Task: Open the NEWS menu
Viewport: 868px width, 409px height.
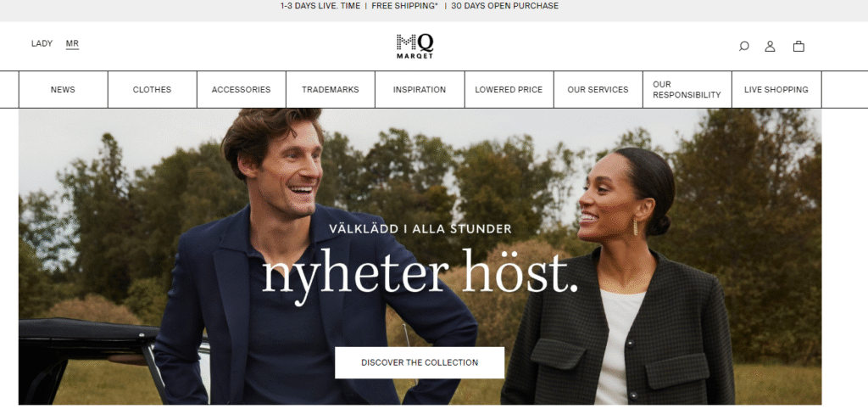Action: [x=63, y=90]
